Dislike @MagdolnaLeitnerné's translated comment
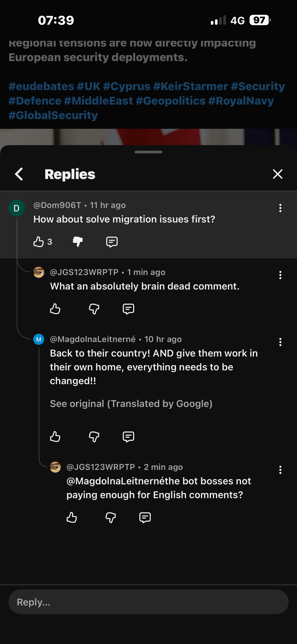 [x=94, y=437]
